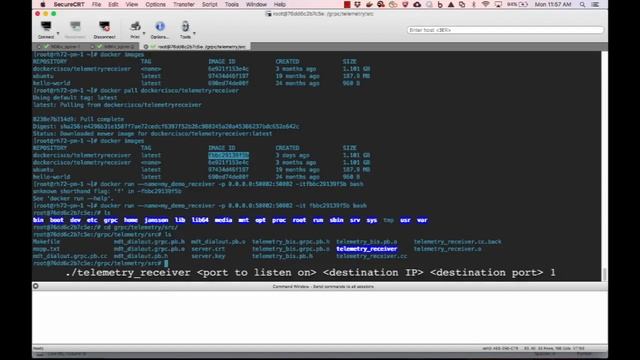The height and width of the screenshot is (360, 640).
Task: Open the Window menu
Action: [x=256, y=4]
